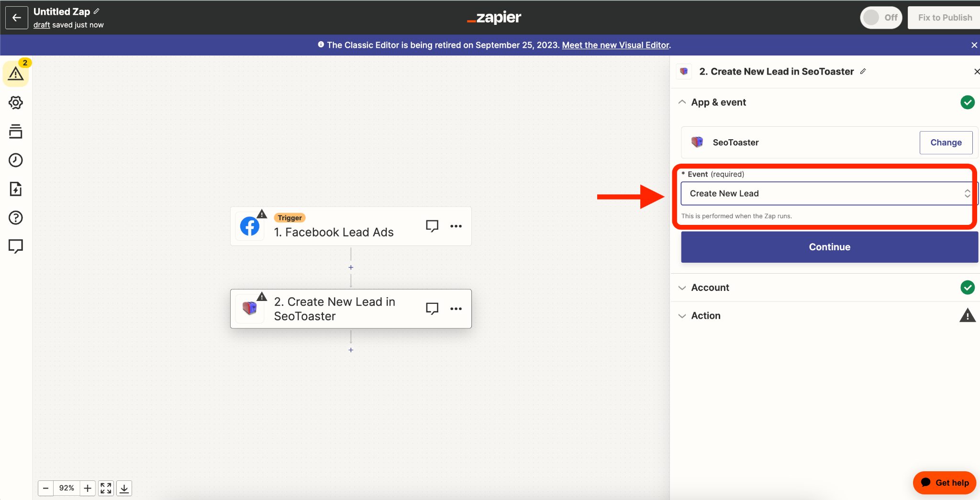The width and height of the screenshot is (980, 500).
Task: Edit the Untitled Zap name pencil icon
Action: [97, 11]
